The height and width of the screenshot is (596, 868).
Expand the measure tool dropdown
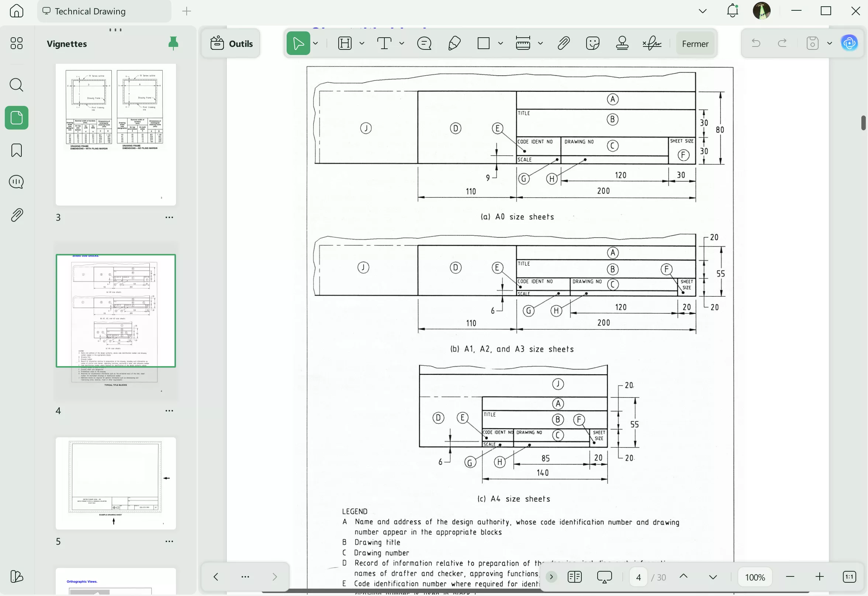tap(540, 43)
